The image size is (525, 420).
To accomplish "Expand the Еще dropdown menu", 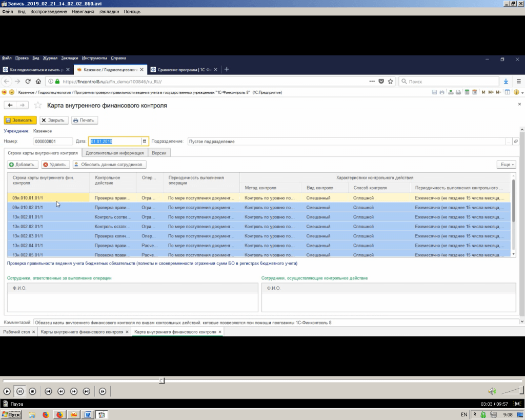I will pos(506,165).
